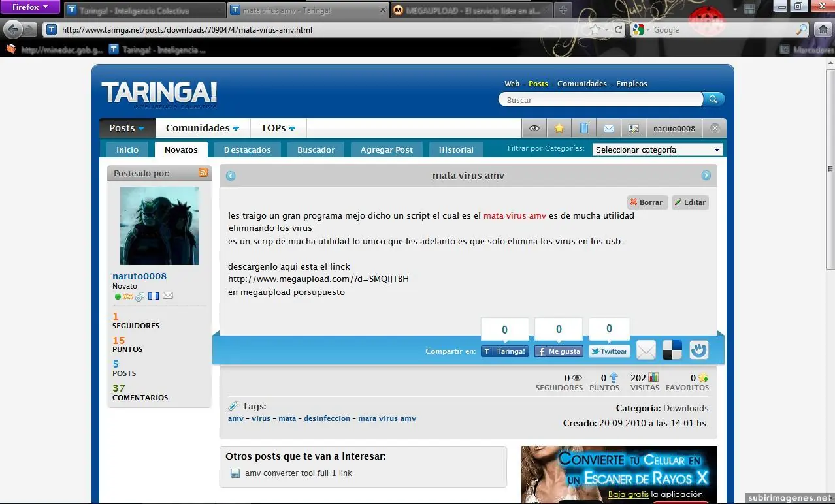
Task: Open URL history dropdown arrow
Action: (607, 29)
